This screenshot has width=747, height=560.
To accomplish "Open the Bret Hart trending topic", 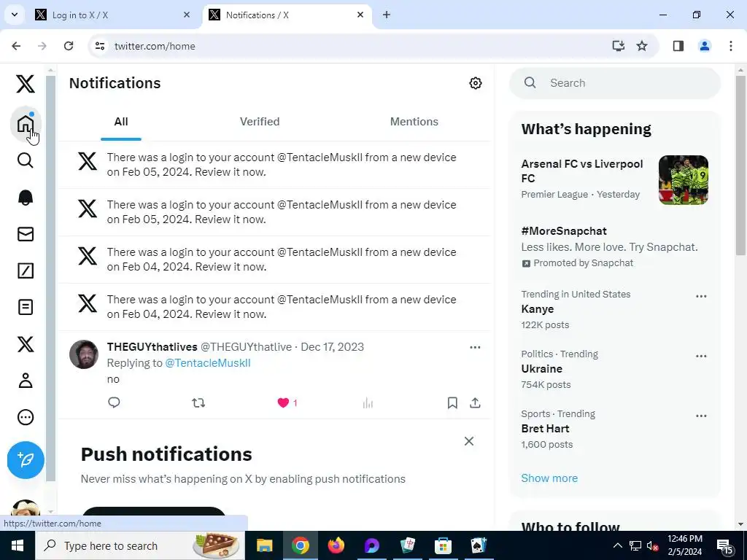I will pyautogui.click(x=545, y=429).
